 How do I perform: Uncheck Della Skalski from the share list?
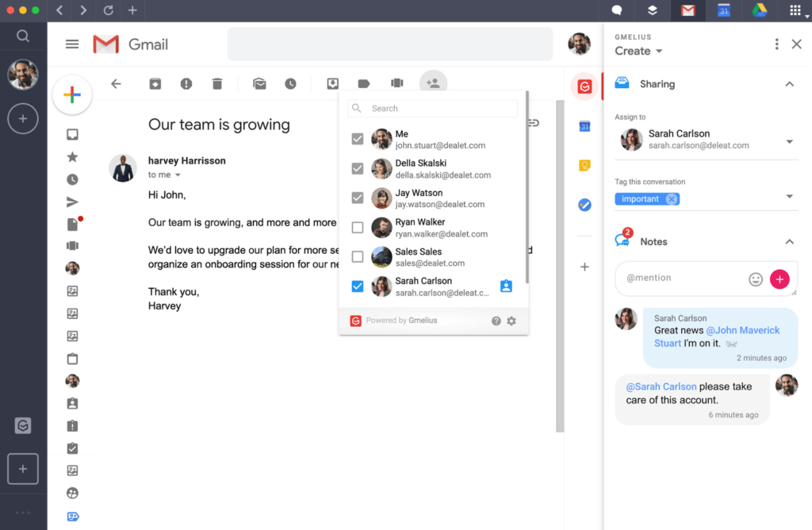coord(358,168)
